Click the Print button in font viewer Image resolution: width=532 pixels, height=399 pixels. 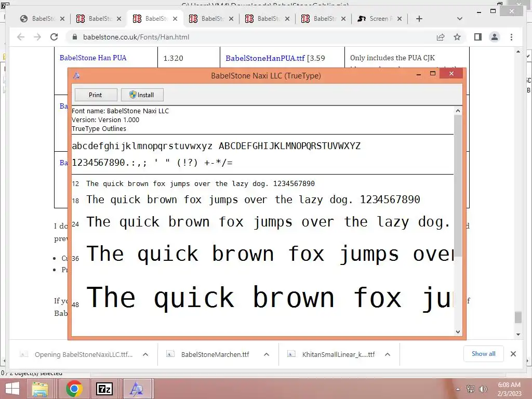point(96,95)
